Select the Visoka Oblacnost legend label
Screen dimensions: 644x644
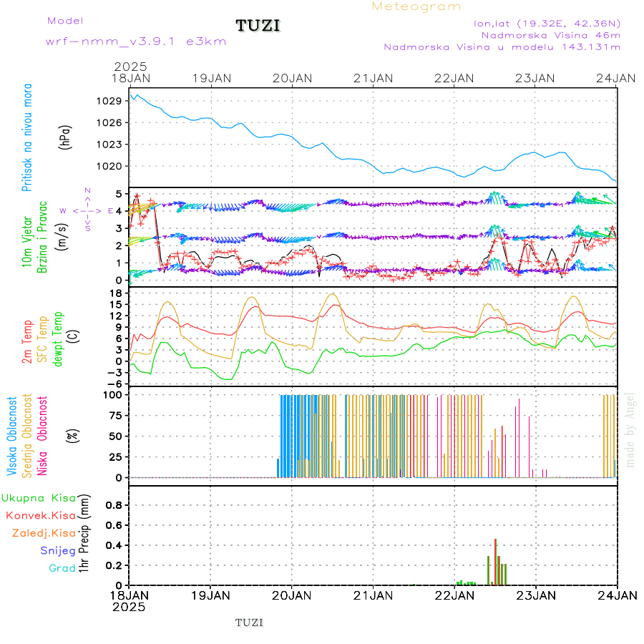point(12,435)
